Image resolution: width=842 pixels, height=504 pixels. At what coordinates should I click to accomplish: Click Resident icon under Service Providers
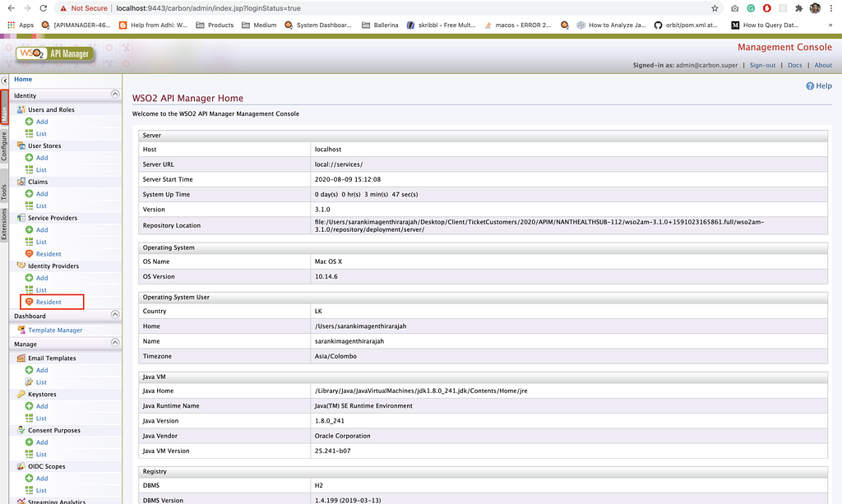29,253
